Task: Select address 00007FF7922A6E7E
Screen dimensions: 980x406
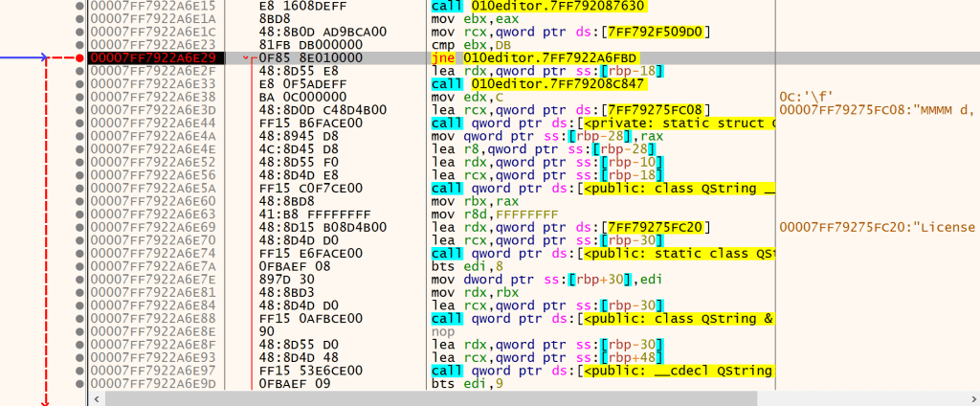Action: (153, 280)
